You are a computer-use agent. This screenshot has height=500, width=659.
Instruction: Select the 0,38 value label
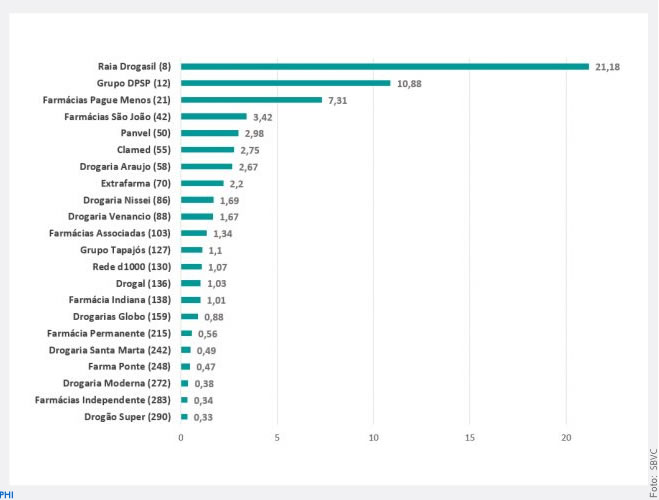[204, 384]
